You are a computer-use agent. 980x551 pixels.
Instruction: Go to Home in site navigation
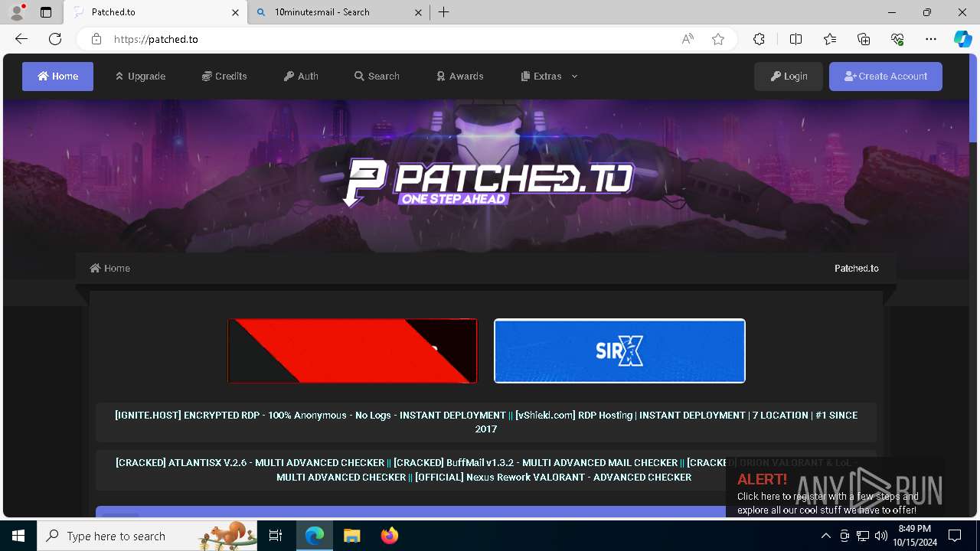pos(57,77)
